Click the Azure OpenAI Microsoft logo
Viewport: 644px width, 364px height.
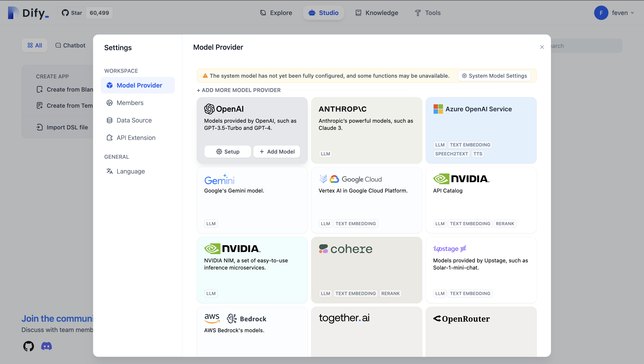pos(438,109)
